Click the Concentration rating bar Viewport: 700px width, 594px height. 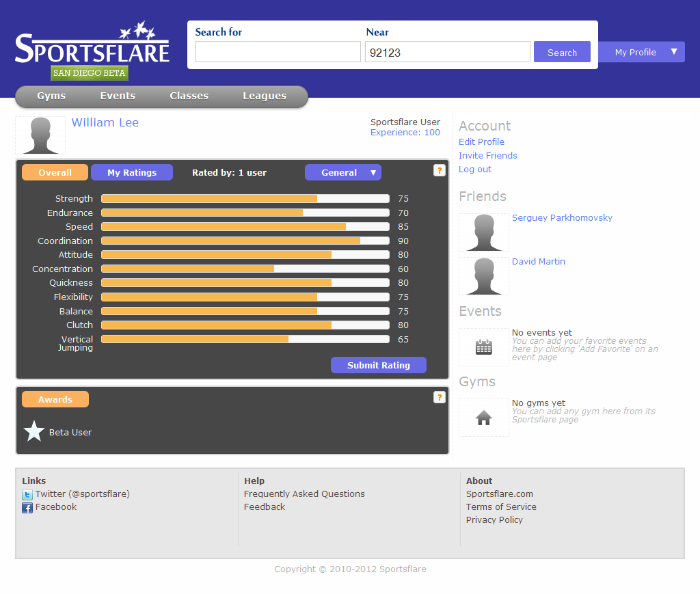coord(245,269)
